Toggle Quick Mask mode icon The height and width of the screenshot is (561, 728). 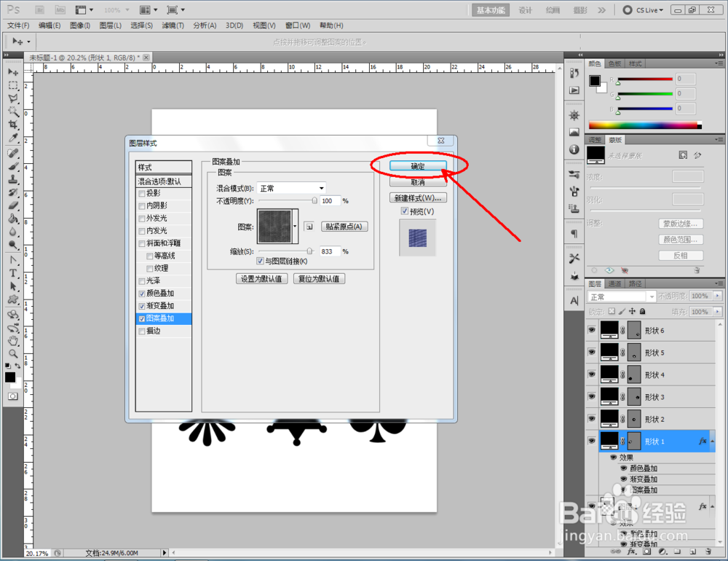point(12,396)
